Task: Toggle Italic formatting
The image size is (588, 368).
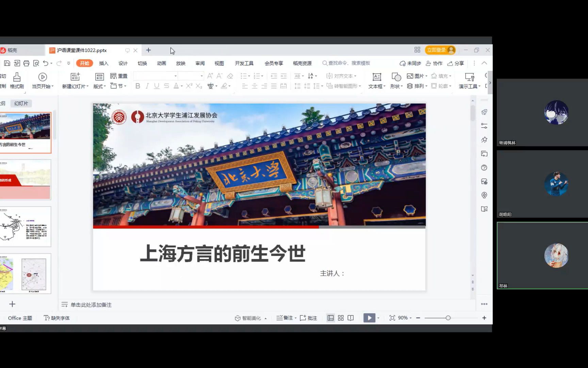Action: point(147,86)
